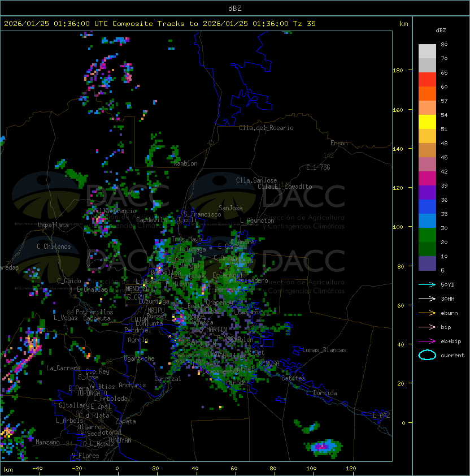The image size is (470, 476).
Task: Select the light gray 80 dBZ swatch
Action: pos(427,51)
